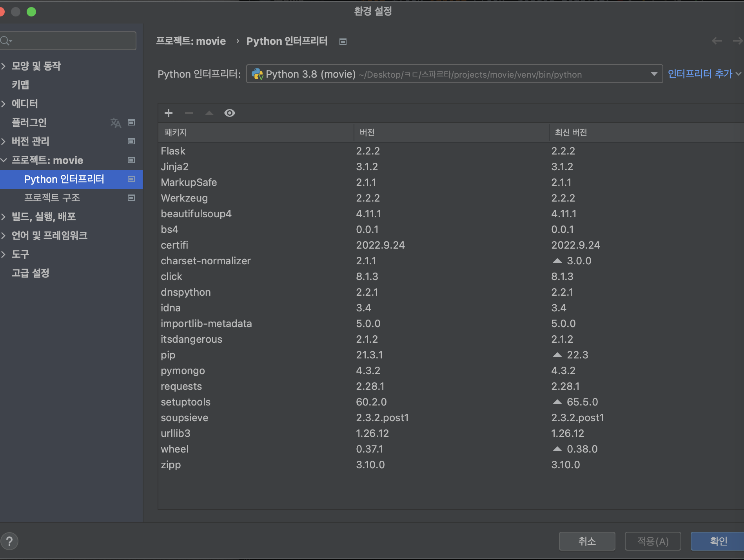The width and height of the screenshot is (744, 560).
Task: Click in the settings search field
Action: pos(68,41)
